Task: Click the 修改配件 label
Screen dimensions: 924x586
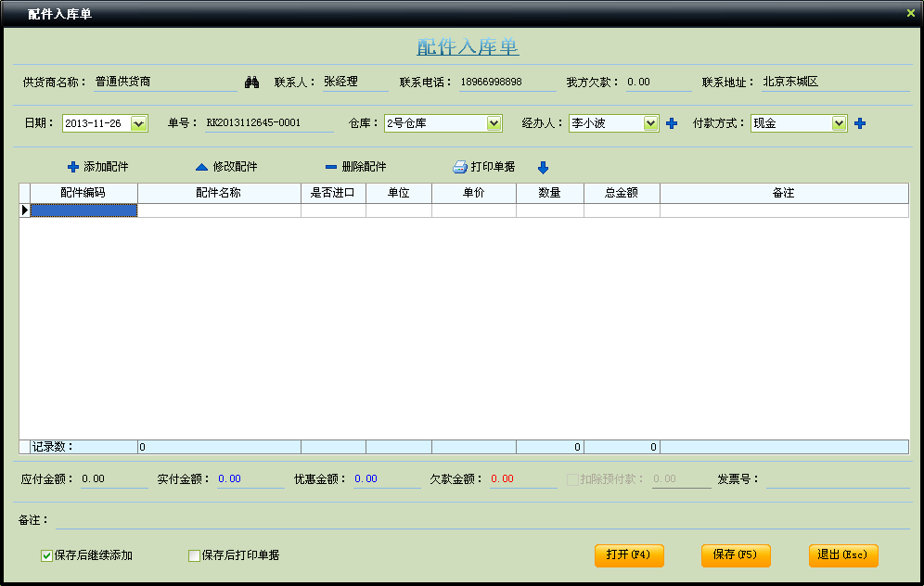Action: pos(235,167)
